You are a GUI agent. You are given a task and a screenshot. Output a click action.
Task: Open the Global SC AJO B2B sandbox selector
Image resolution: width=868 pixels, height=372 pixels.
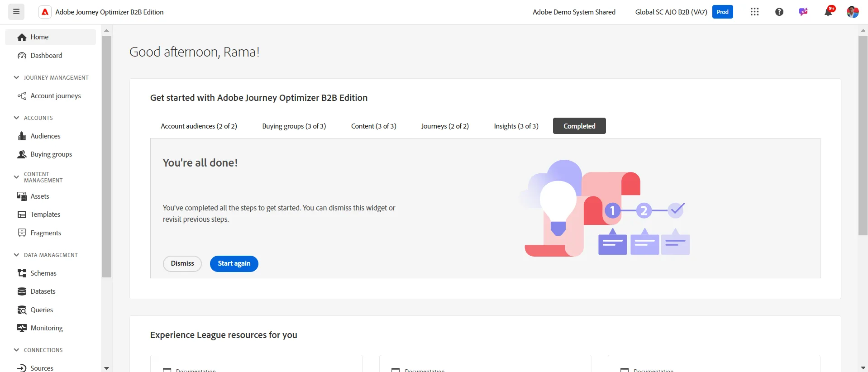pyautogui.click(x=671, y=12)
